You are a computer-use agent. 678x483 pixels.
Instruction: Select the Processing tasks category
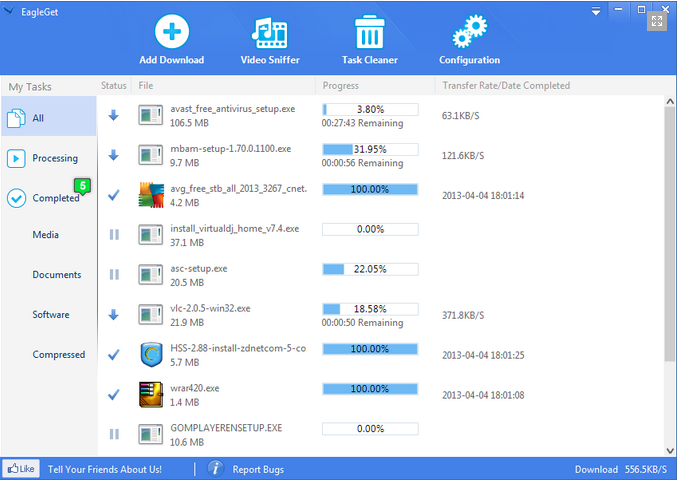click(48, 158)
